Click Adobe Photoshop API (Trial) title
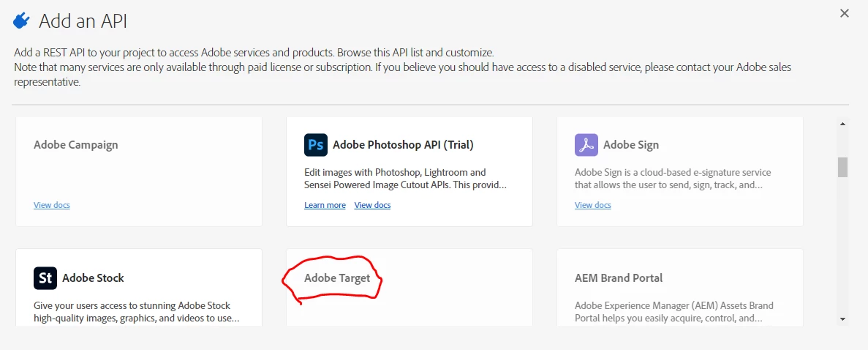Image resolution: width=868 pixels, height=350 pixels. [403, 145]
